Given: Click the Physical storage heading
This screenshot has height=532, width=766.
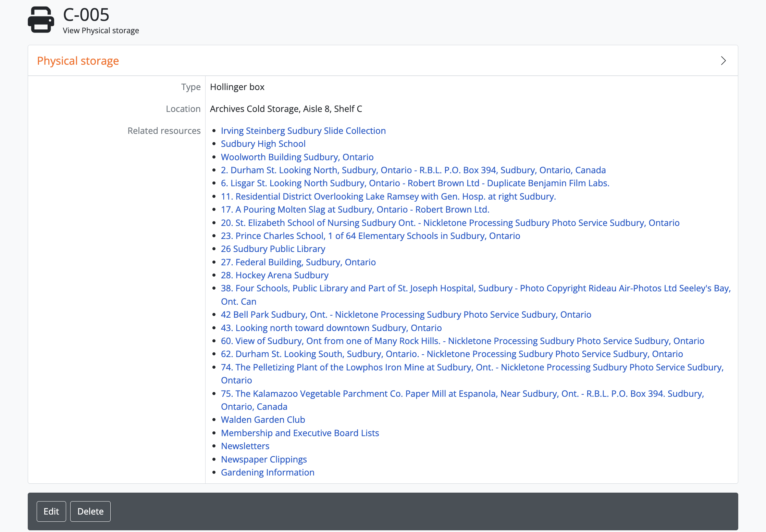Looking at the screenshot, I should point(78,61).
